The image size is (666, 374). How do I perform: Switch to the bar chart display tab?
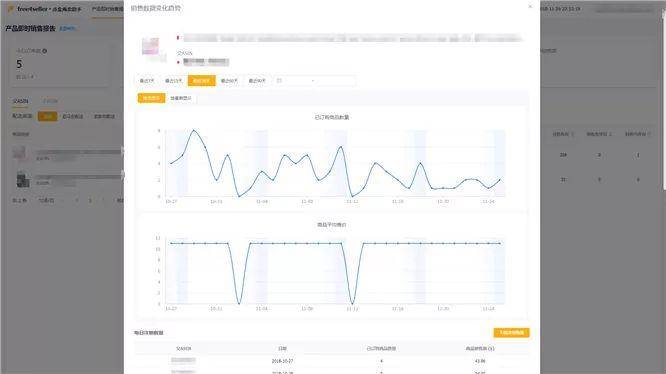(181, 98)
